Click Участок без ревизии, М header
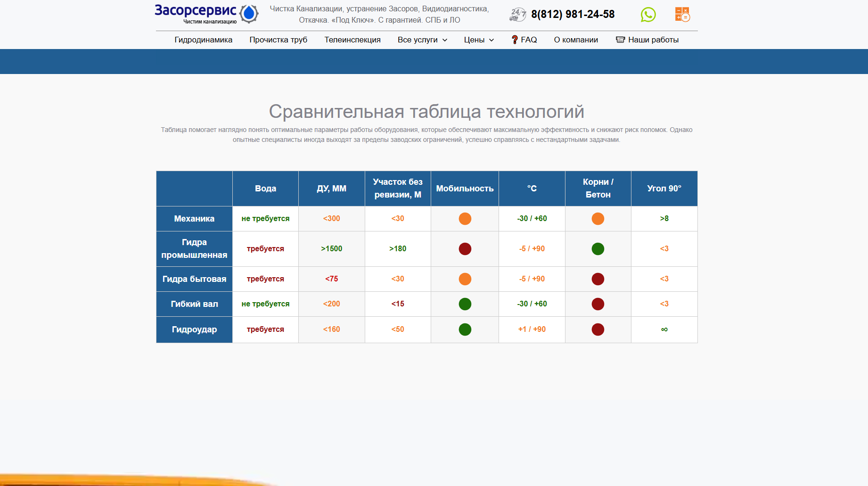The image size is (868, 486). click(398, 189)
